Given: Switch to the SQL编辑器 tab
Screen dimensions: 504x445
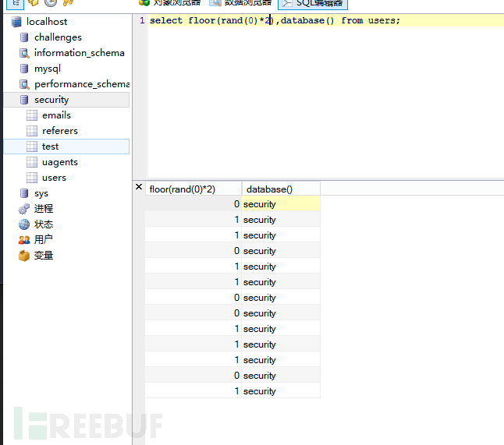Looking at the screenshot, I should (x=313, y=4).
